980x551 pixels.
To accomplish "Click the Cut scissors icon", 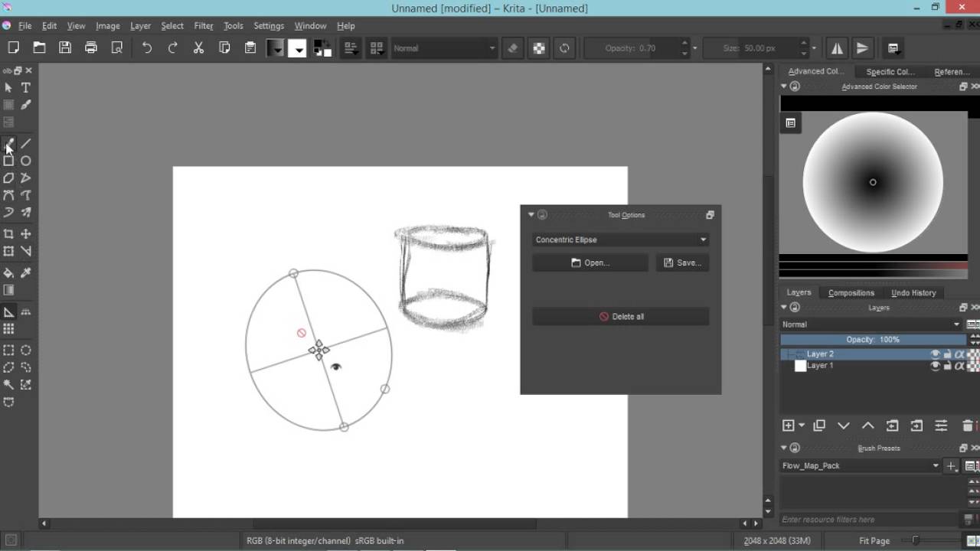I will point(198,47).
